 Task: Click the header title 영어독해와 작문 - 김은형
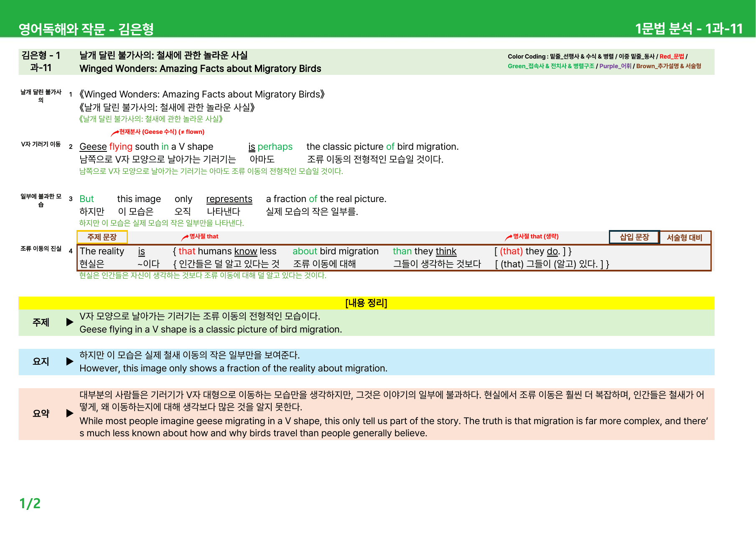86,29
